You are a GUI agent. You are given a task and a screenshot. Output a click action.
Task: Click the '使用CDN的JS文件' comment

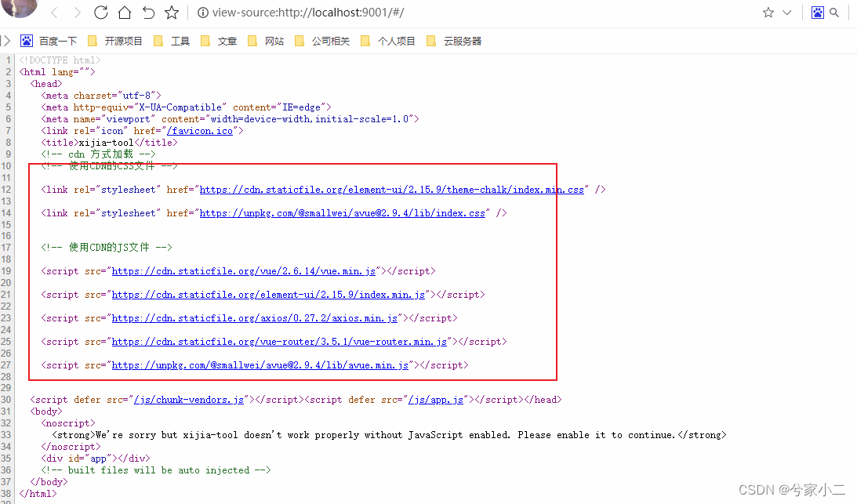[x=107, y=248]
